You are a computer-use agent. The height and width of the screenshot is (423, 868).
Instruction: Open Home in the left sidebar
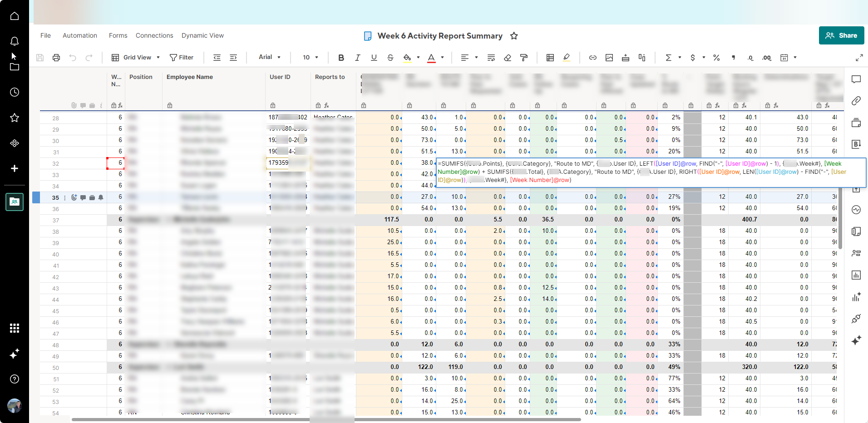(15, 16)
